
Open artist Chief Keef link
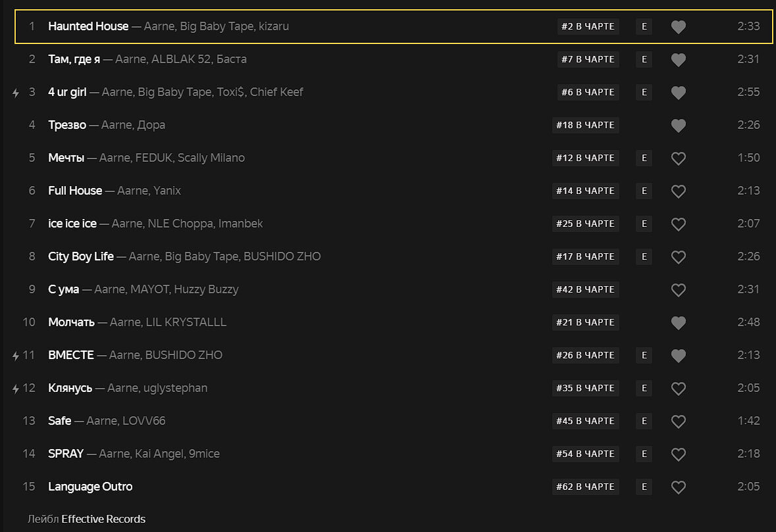pos(276,92)
